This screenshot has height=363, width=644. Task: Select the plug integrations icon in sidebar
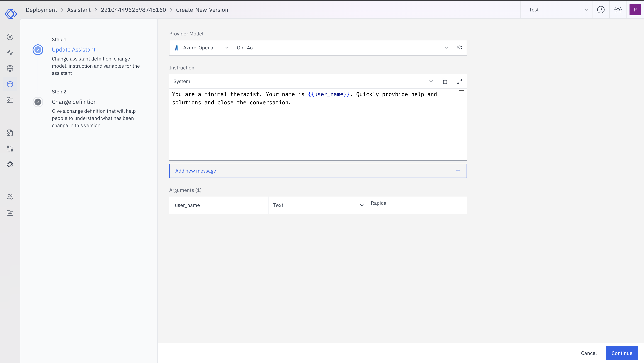[x=10, y=148]
